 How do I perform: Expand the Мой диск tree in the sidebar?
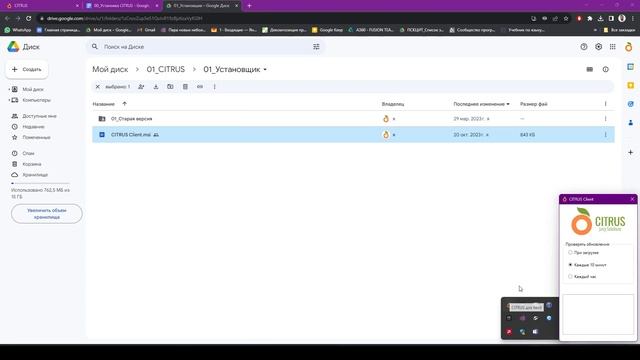tap(9, 89)
